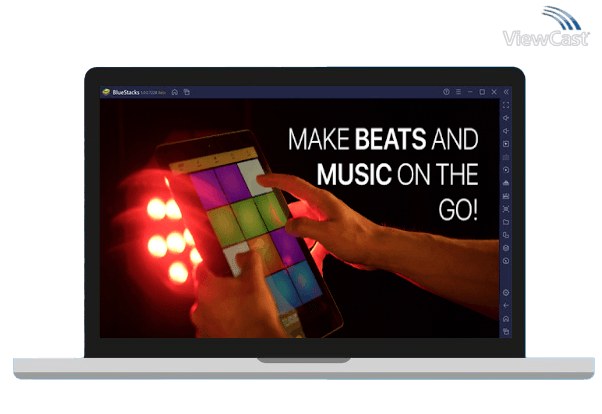Image resolution: width=602 pixels, height=414 pixels.
Task: Open the stacked layers icon in sidebar
Action: (x=506, y=248)
